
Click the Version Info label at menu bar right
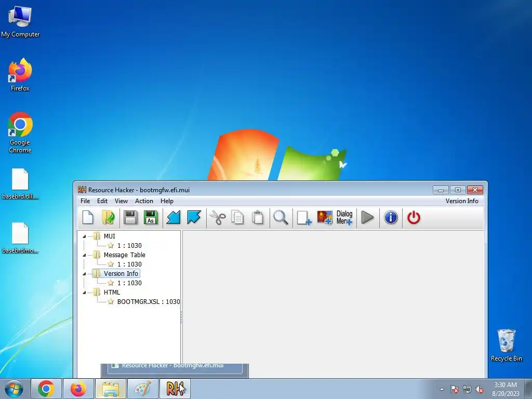pos(462,201)
